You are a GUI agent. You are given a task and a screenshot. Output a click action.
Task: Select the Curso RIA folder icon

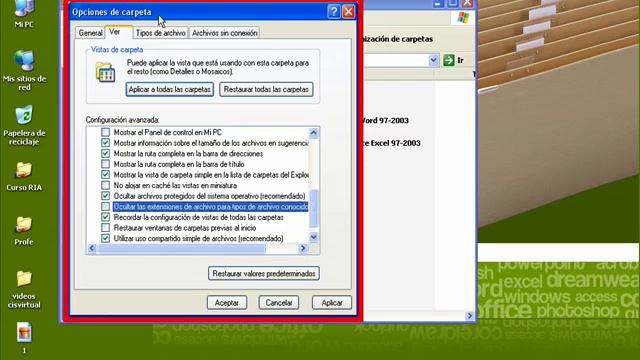click(24, 176)
